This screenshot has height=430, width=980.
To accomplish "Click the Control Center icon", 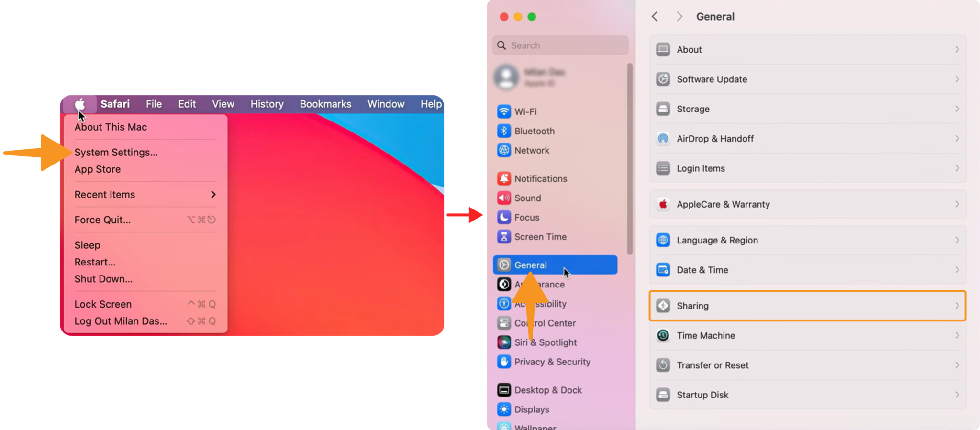I will point(504,323).
